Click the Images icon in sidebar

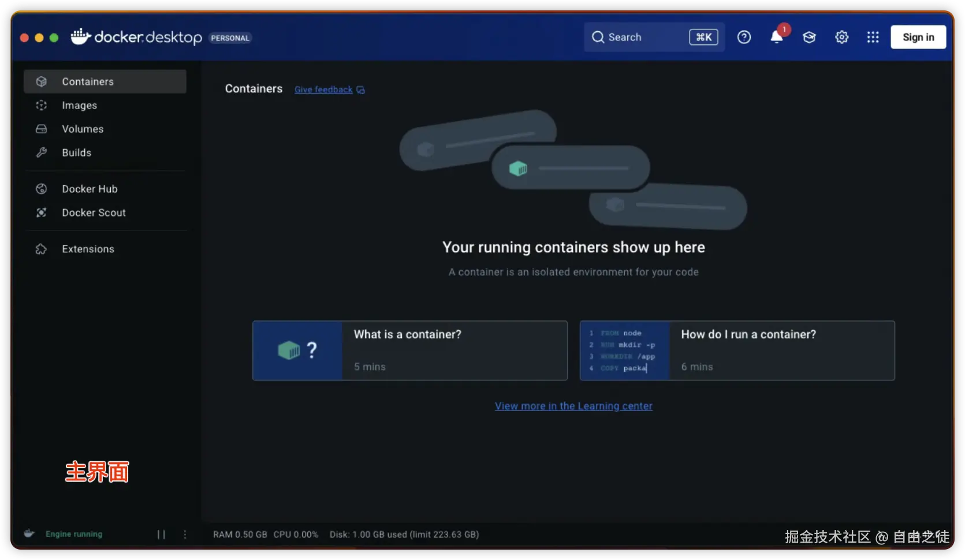(41, 105)
